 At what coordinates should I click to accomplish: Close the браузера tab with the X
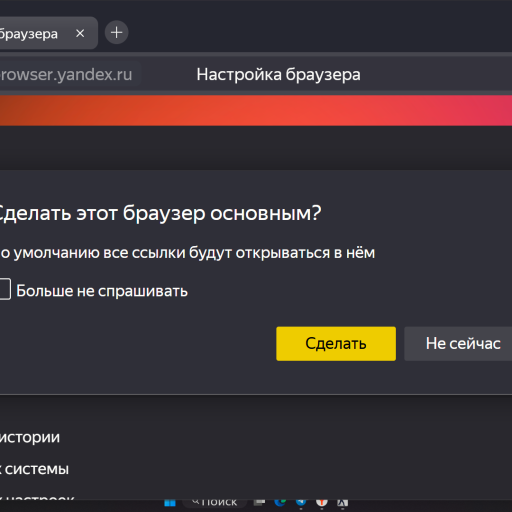tap(80, 33)
